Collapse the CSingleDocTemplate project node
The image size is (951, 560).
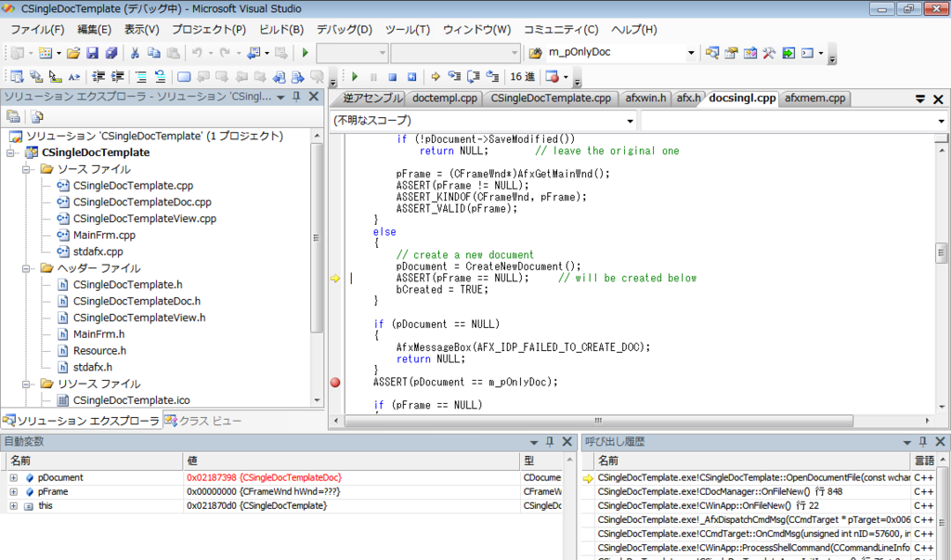[10, 153]
